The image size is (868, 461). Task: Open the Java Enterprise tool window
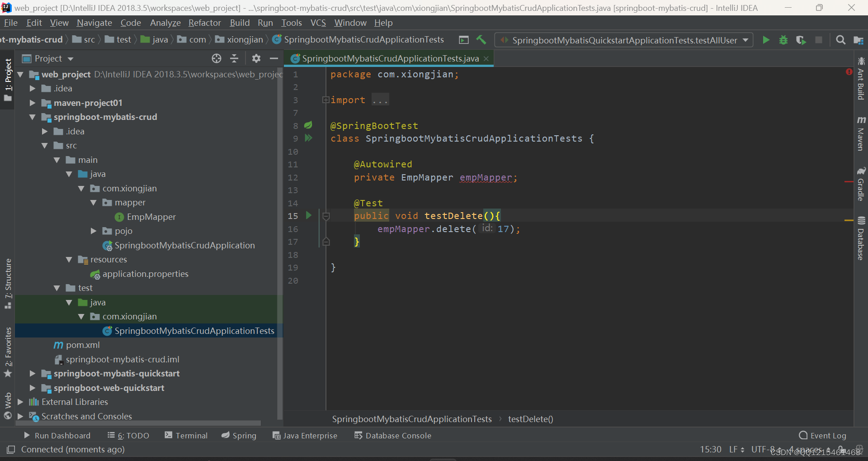click(x=305, y=435)
